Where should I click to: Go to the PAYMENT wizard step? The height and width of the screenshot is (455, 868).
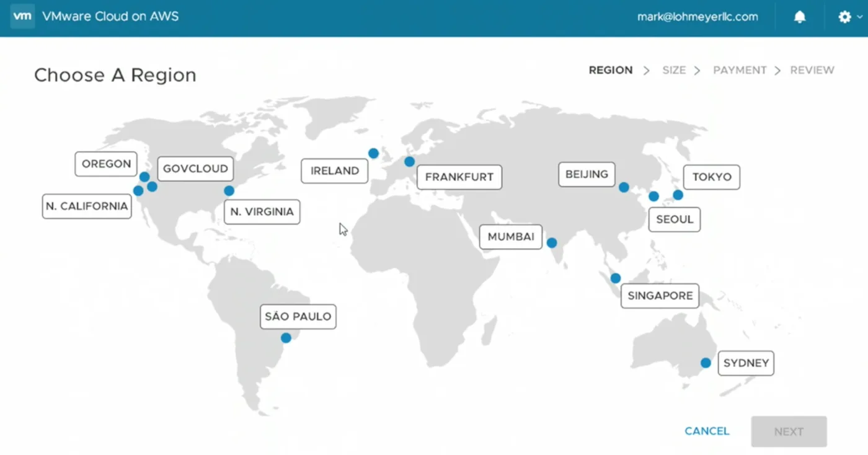point(740,70)
